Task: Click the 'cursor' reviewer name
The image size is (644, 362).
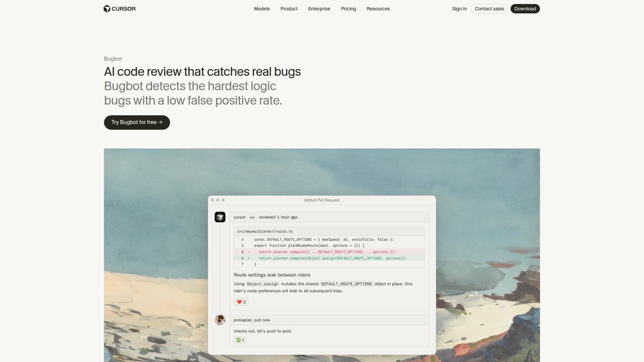Action: pyautogui.click(x=239, y=217)
